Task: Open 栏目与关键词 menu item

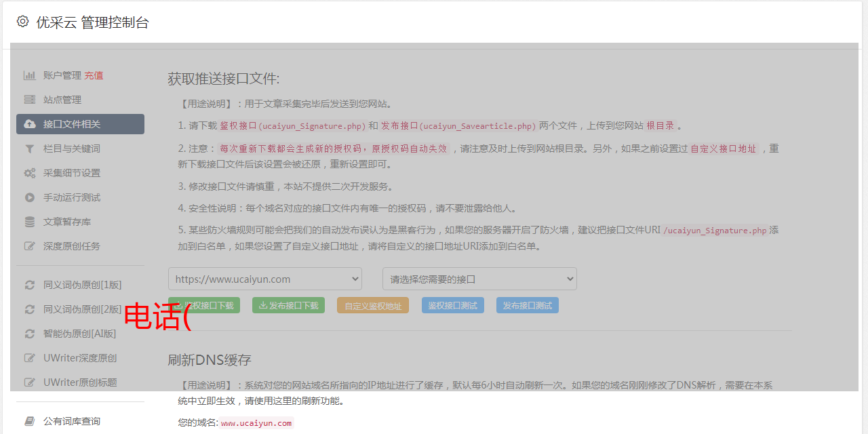Action: [80, 149]
